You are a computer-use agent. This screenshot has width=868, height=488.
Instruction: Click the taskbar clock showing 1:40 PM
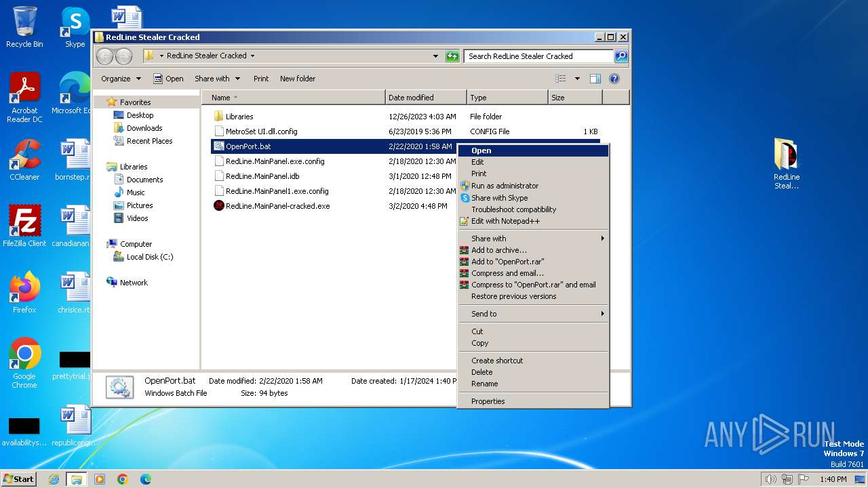tap(833, 479)
